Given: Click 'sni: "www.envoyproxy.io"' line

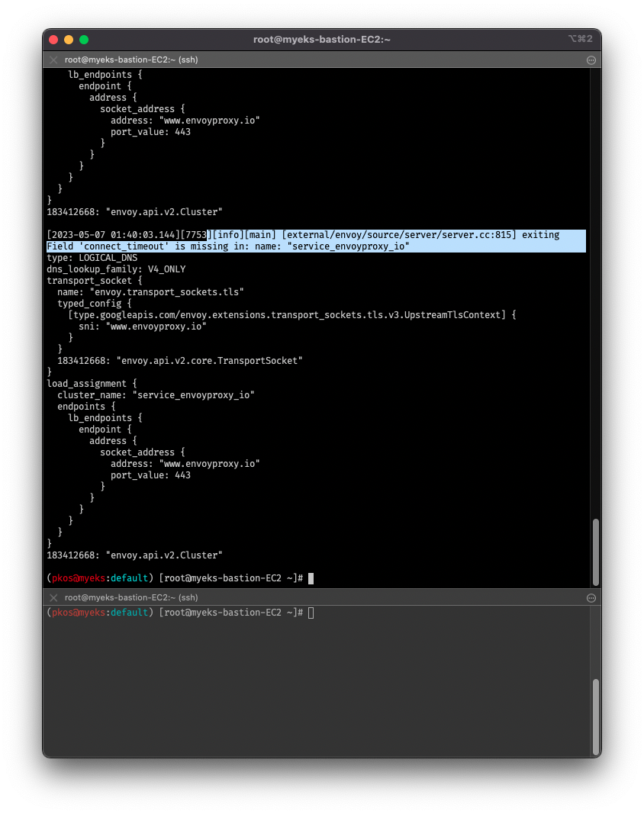Looking at the screenshot, I should (x=143, y=327).
